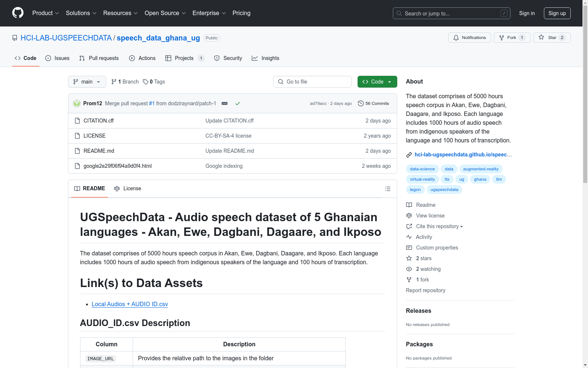The image size is (588, 368).
Task: Click the repository icon beside the organization name
Action: (15, 38)
